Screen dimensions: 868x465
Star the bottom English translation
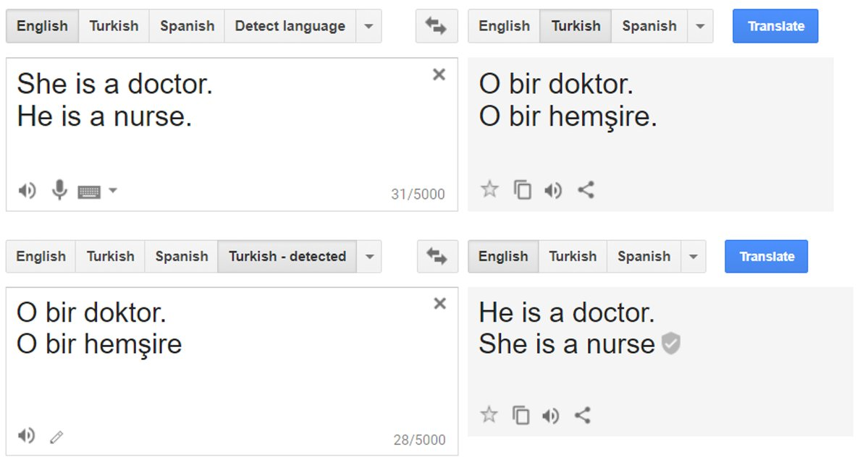[x=489, y=416]
